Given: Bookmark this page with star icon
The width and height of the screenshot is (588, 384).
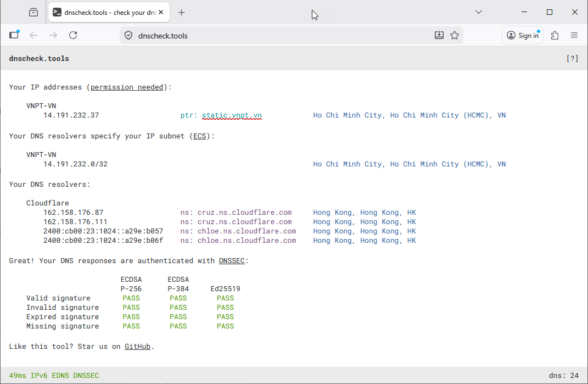Looking at the screenshot, I should click(x=455, y=35).
